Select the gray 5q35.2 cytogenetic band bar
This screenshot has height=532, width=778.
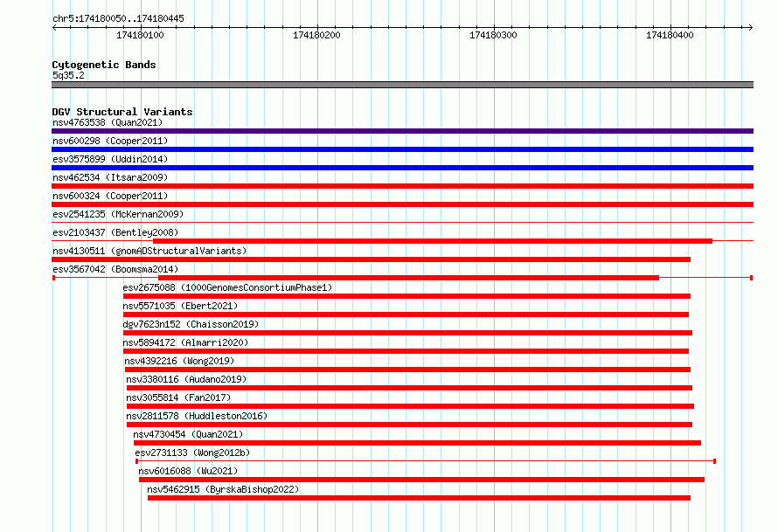click(402, 85)
